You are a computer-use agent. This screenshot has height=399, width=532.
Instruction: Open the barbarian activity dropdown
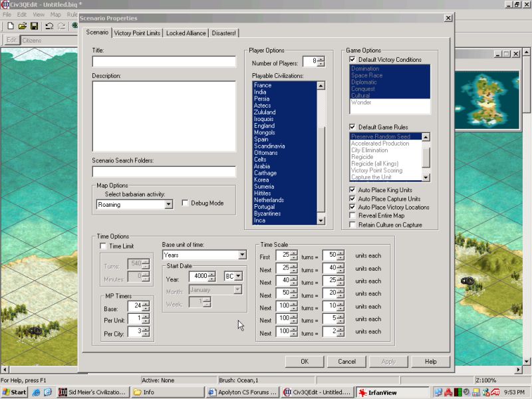(168, 205)
